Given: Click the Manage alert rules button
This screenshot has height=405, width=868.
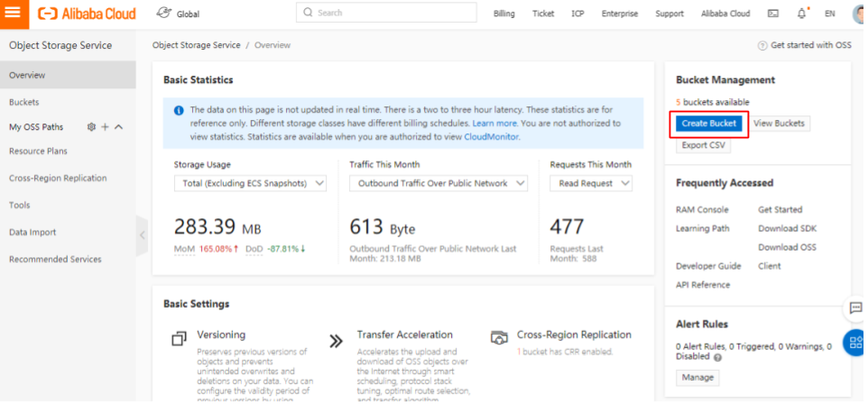Looking at the screenshot, I should pos(697,377).
